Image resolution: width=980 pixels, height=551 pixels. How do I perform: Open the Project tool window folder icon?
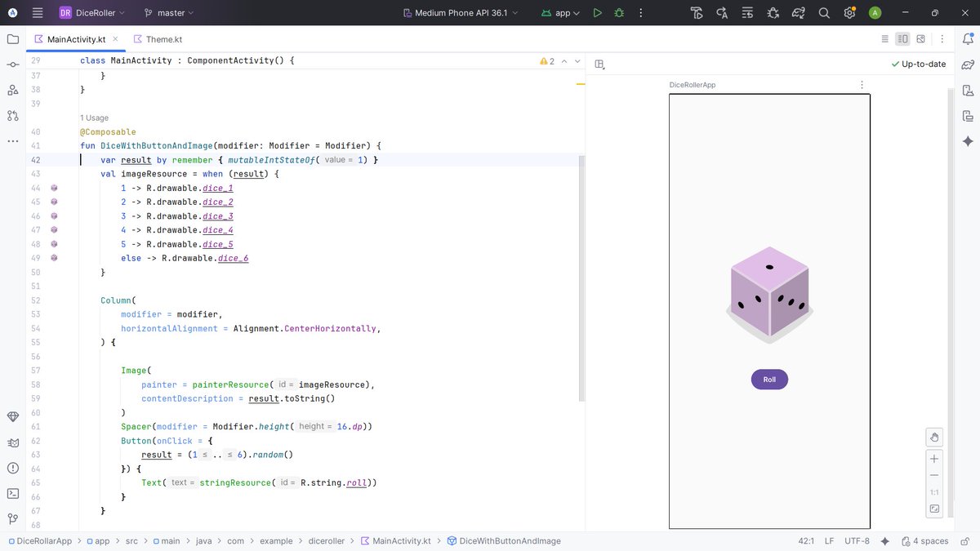pos(12,38)
